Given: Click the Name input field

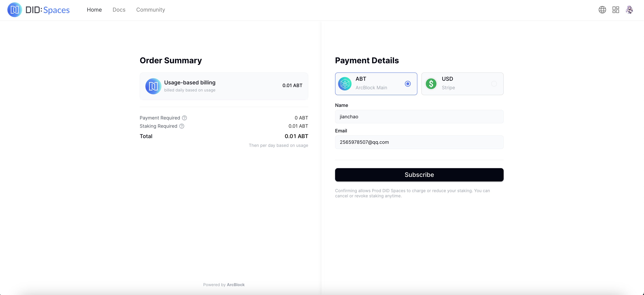Looking at the screenshot, I should click(419, 117).
